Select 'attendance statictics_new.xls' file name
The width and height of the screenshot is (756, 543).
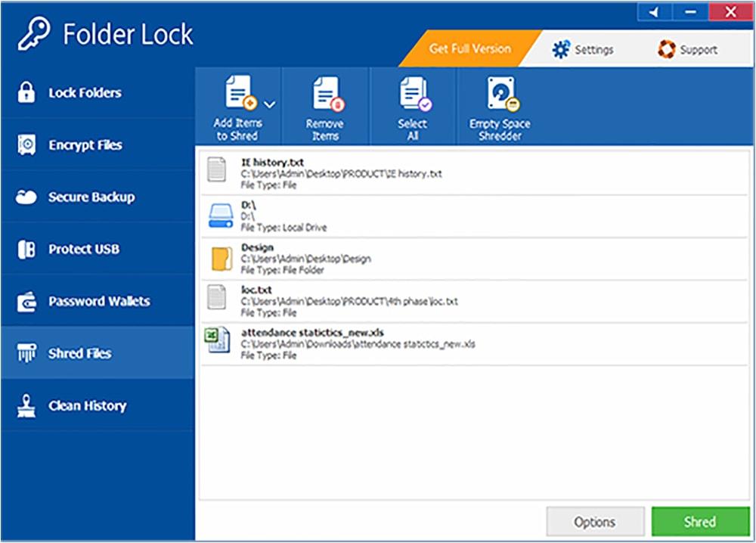click(312, 332)
